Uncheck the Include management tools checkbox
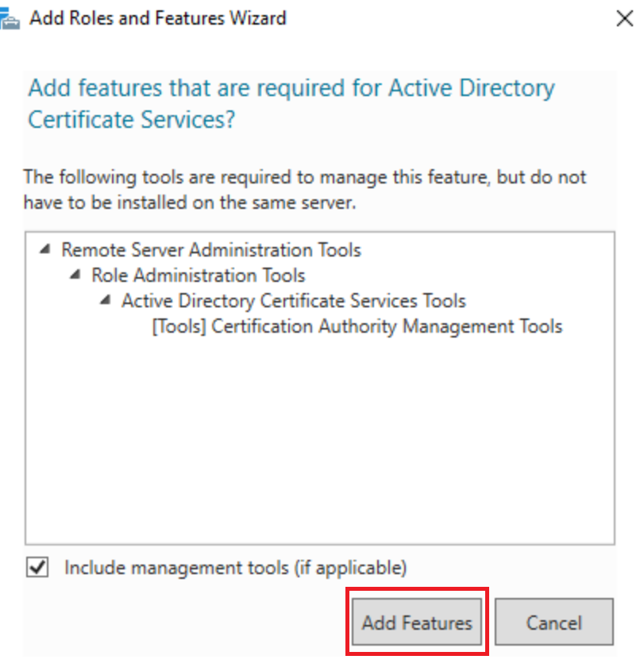 click(37, 568)
